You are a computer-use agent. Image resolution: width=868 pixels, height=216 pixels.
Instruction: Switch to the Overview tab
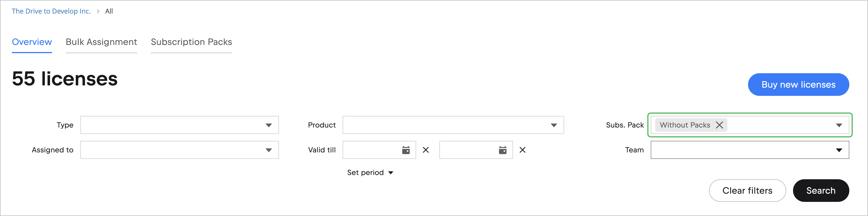point(32,42)
